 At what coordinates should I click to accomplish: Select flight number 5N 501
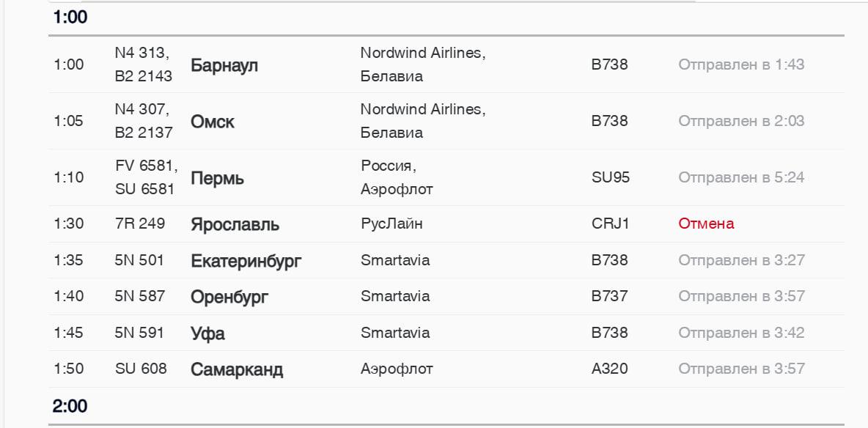(x=139, y=260)
